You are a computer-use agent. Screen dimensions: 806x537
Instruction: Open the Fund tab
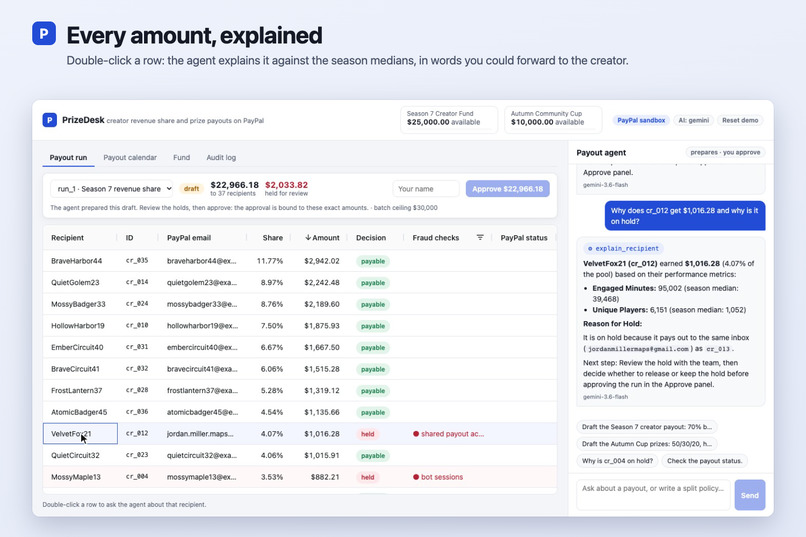click(181, 157)
